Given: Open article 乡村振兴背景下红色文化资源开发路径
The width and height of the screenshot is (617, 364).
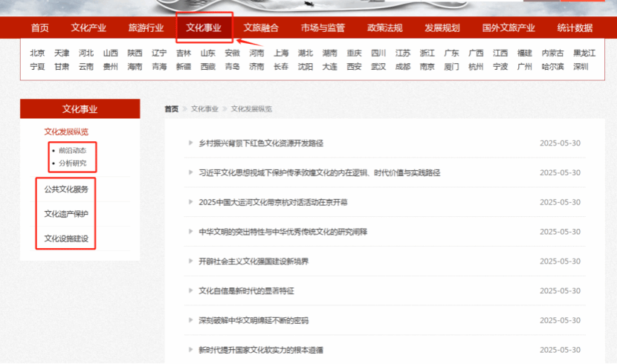Looking at the screenshot, I should (x=260, y=143).
